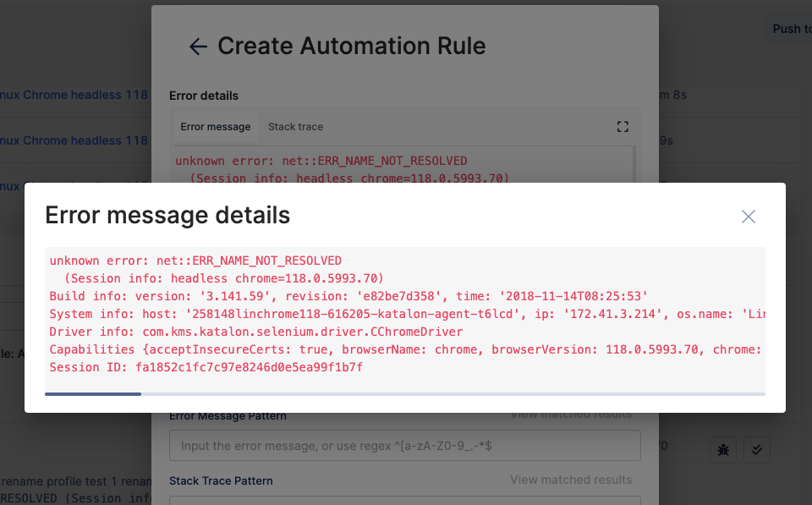Click the bug icon button
812x505 pixels.
click(722, 451)
